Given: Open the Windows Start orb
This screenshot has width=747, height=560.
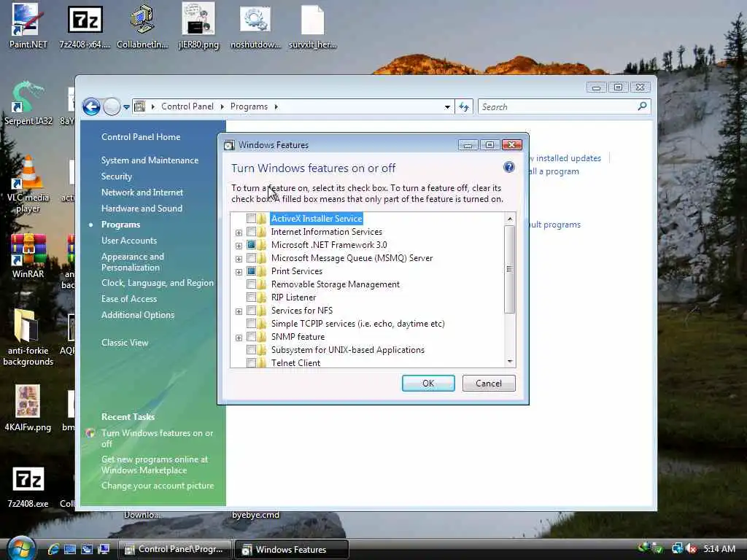Looking at the screenshot, I should click(21, 548).
